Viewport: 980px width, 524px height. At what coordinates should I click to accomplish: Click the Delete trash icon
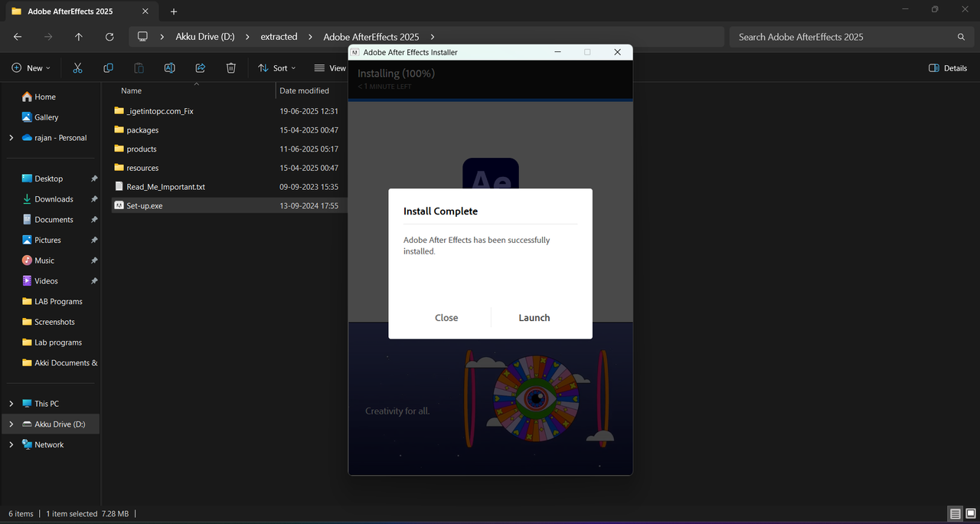pos(230,68)
